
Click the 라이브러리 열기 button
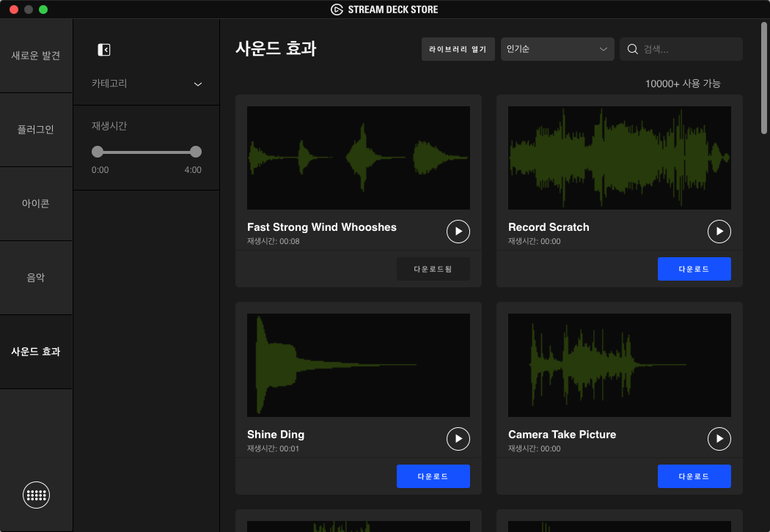tap(458, 49)
